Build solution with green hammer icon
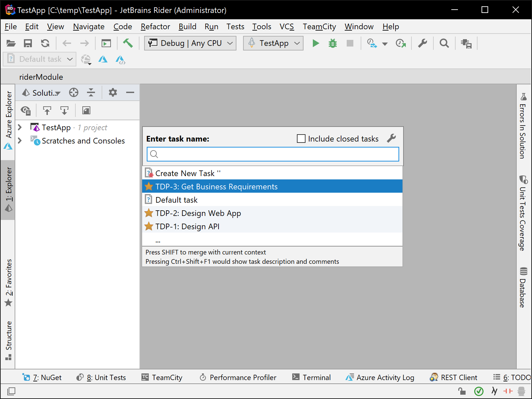The width and height of the screenshot is (532, 399). coord(128,43)
